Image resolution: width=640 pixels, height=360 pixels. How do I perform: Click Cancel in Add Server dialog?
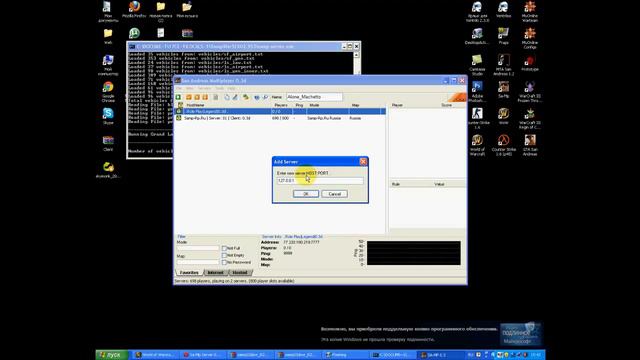point(335,194)
